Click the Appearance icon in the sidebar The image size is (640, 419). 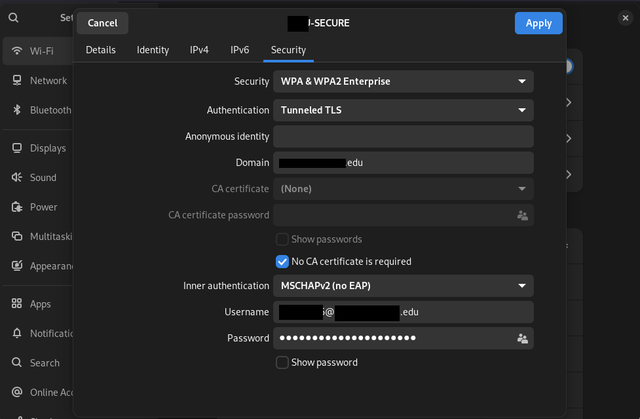pyautogui.click(x=17, y=266)
